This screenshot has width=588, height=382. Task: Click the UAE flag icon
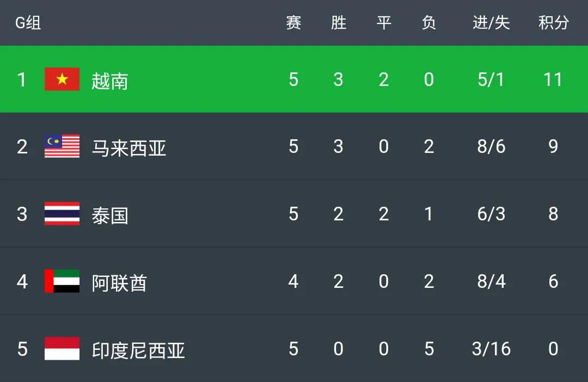tap(62, 281)
